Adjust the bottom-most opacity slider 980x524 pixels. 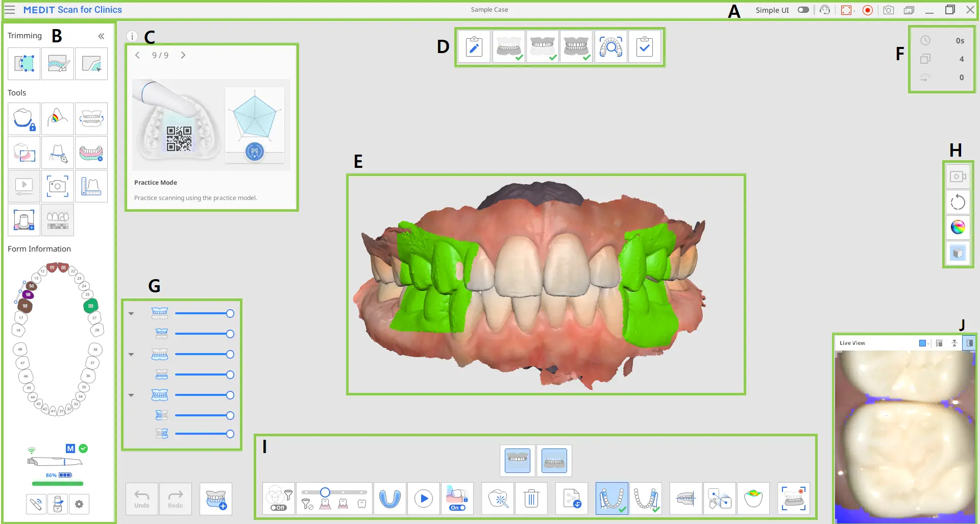coord(204,434)
